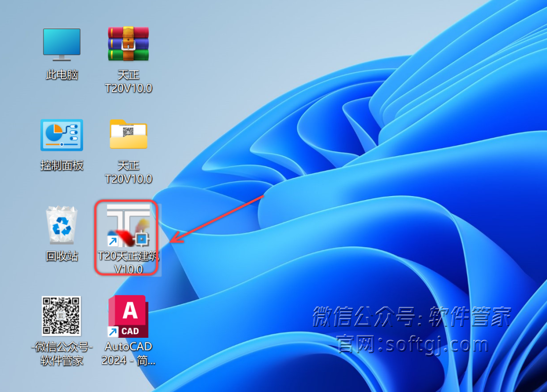The image size is (547, 392).
Task: Click the red arrow pointing at T20天正建筑
Action: [218, 218]
